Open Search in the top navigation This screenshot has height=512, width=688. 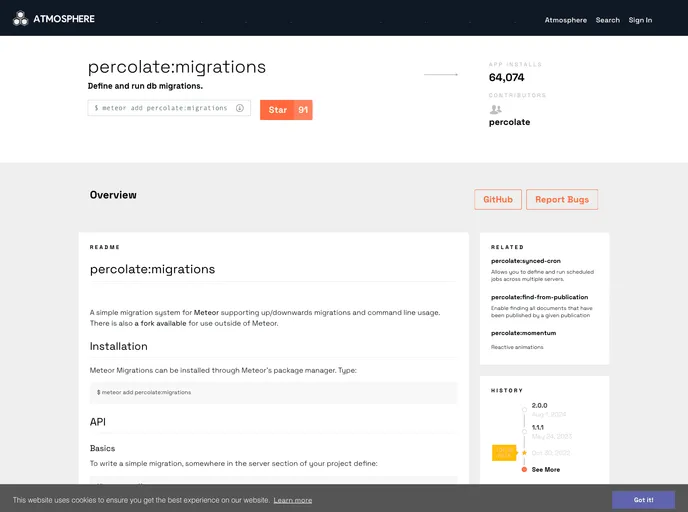[607, 20]
